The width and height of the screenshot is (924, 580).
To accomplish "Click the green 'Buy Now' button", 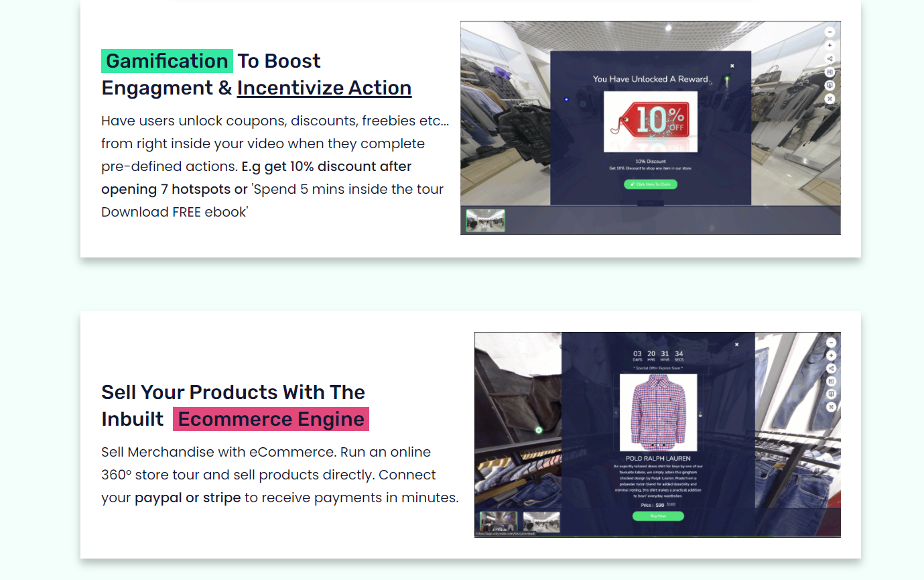I will coord(658,516).
